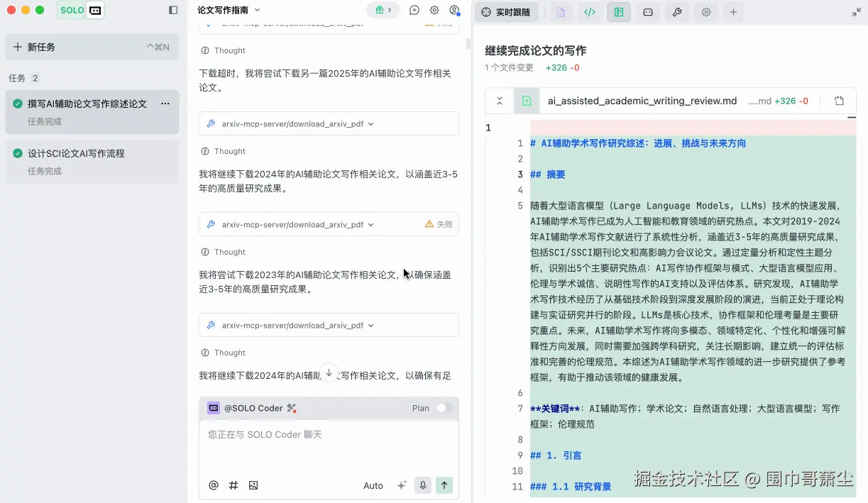This screenshot has height=503, width=868.
Task: Click diff line ### 1.1 研究背景
Action: click(571, 487)
